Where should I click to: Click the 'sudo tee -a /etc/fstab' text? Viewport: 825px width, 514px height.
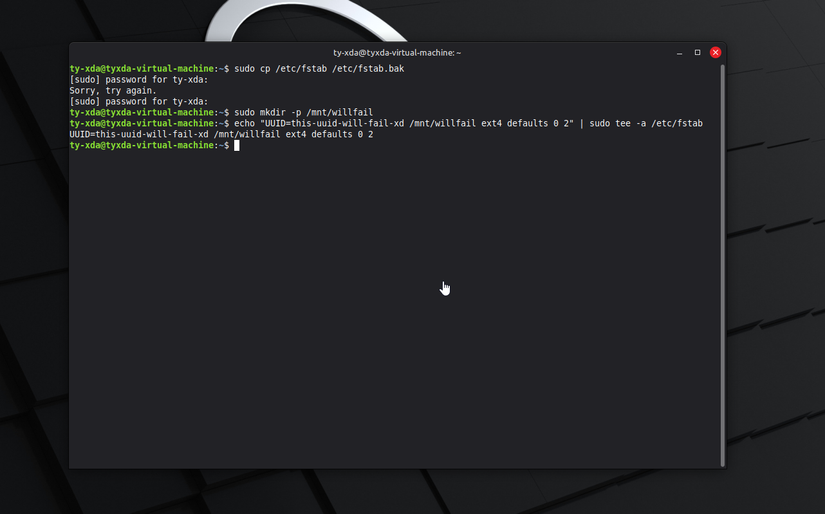646,124
